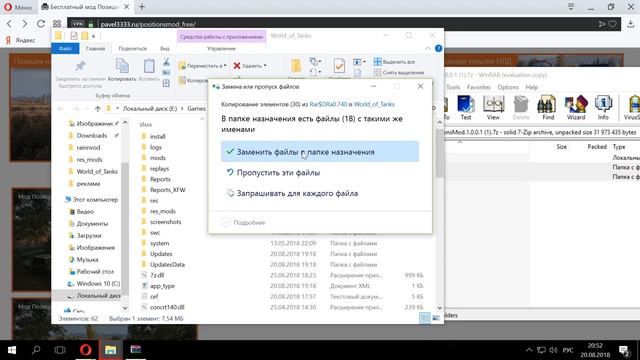
Task: Click 'Снять выделение' in ribbon
Action: 399,72
